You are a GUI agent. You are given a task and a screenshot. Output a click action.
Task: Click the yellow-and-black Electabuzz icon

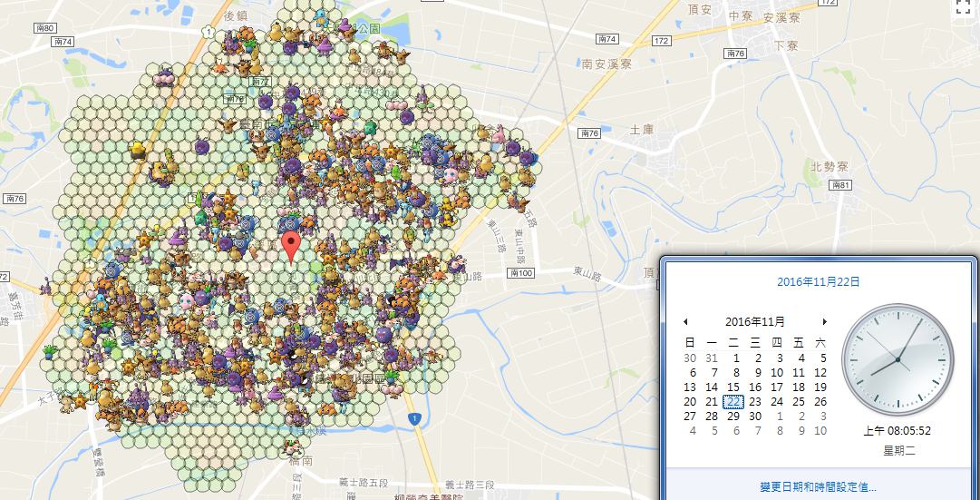click(x=138, y=151)
